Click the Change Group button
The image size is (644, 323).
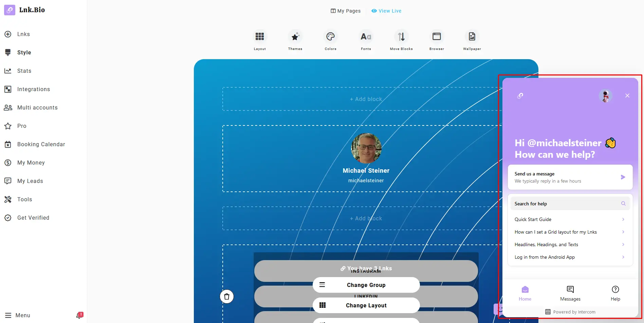(366, 285)
